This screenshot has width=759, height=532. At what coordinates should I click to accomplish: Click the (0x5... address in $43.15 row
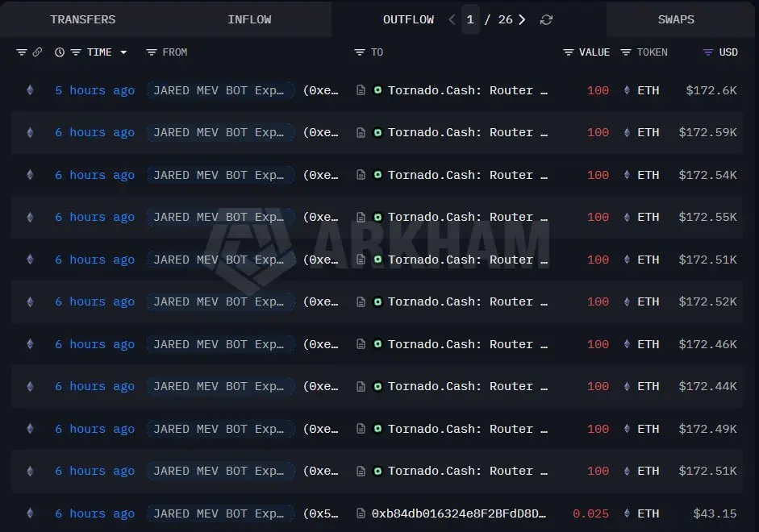320,513
